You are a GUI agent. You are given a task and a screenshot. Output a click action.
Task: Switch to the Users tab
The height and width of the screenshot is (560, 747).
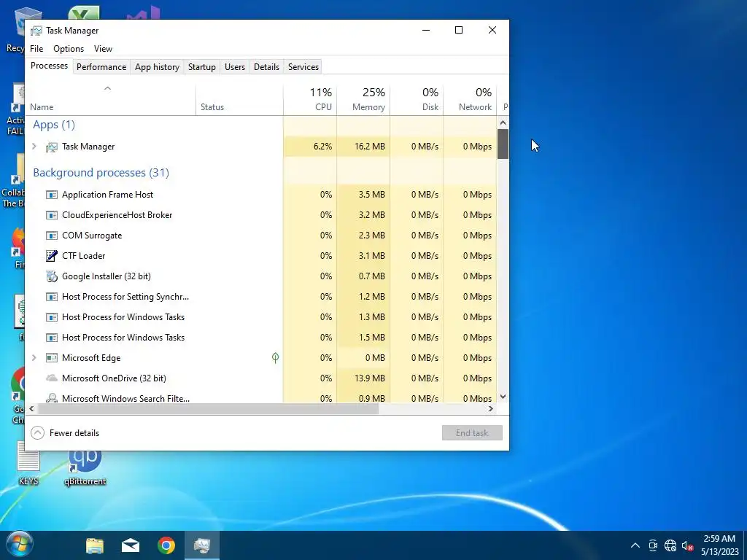pyautogui.click(x=235, y=67)
